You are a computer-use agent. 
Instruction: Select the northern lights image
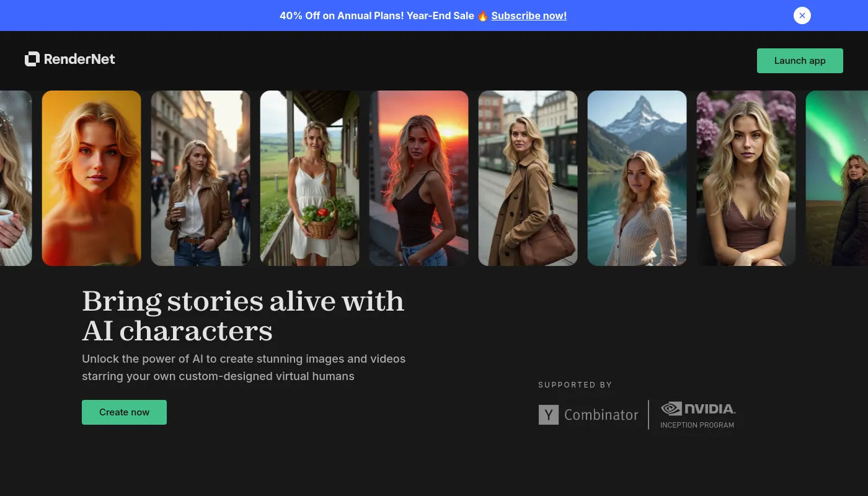837,178
